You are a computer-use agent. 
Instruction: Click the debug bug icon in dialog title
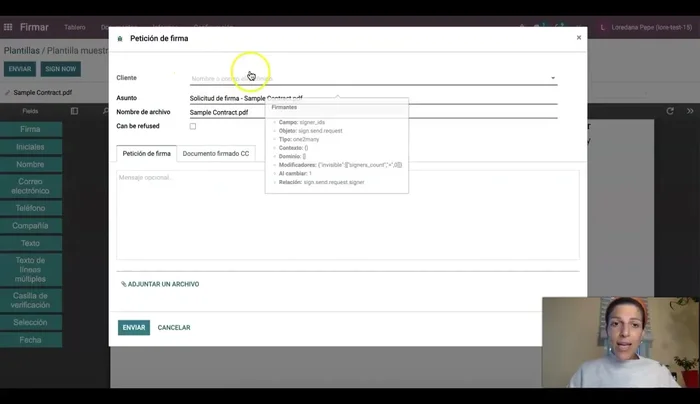point(121,38)
